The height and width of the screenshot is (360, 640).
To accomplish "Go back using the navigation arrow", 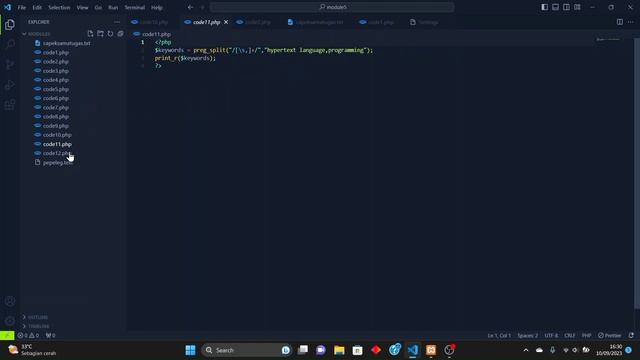I will pyautogui.click(x=190, y=7).
